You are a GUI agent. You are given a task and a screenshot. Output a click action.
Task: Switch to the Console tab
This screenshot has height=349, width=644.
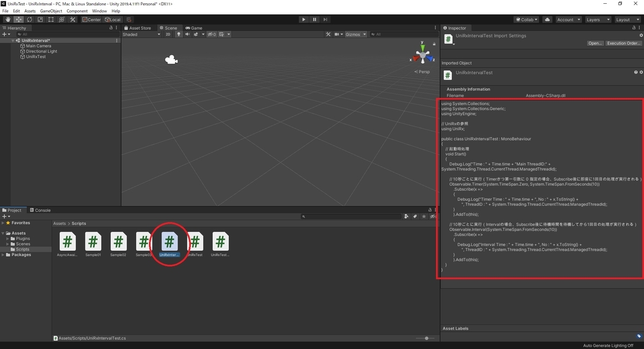tap(40, 210)
